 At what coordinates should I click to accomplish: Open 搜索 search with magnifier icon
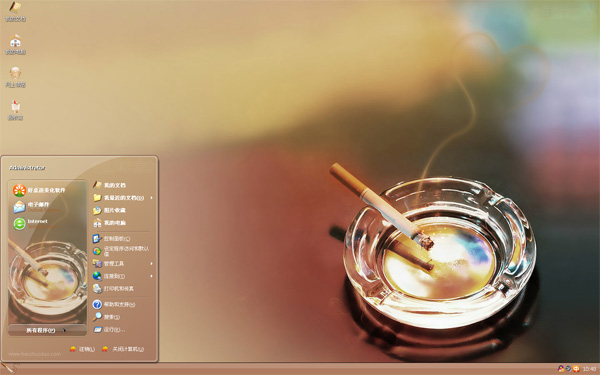tap(106, 317)
